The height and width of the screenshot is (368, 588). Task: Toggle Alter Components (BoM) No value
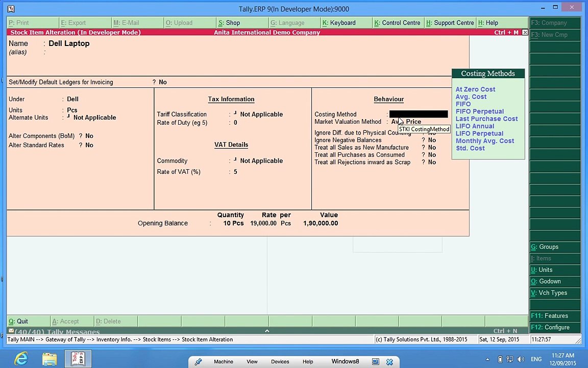(89, 136)
